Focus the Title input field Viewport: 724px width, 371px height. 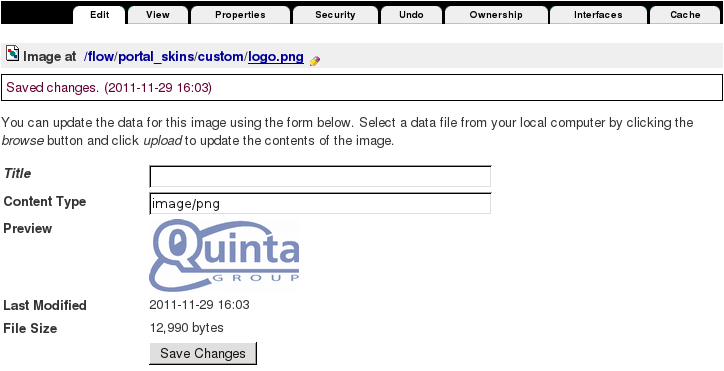tap(320, 176)
